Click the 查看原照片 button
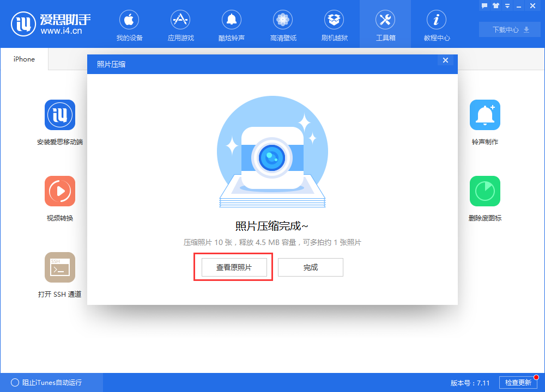The height and width of the screenshot is (392, 545). (x=233, y=267)
